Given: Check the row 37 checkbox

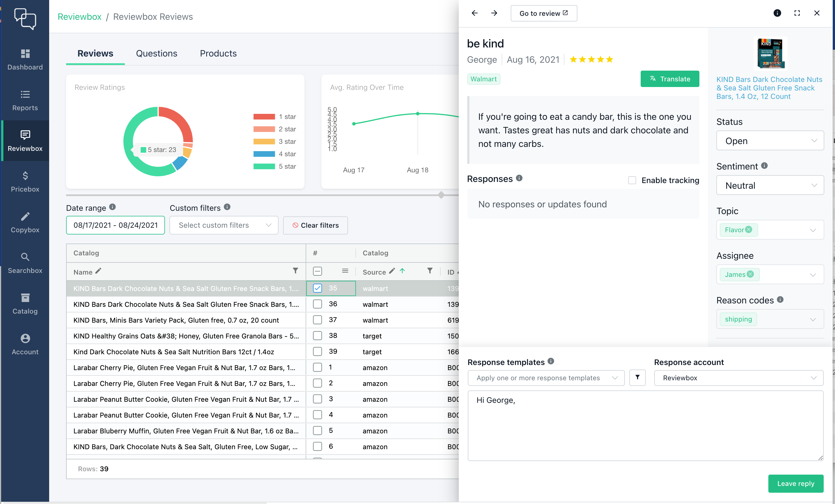Looking at the screenshot, I should tap(317, 320).
